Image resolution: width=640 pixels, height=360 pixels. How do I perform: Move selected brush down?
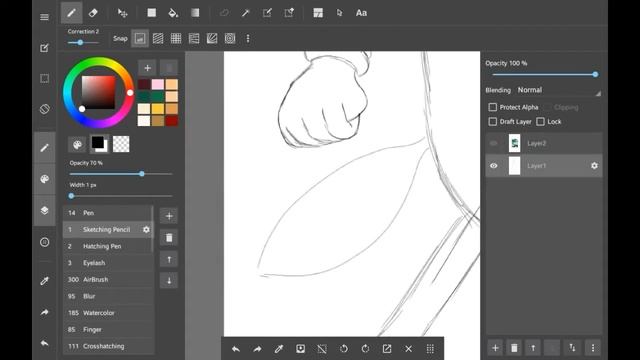coord(169,281)
